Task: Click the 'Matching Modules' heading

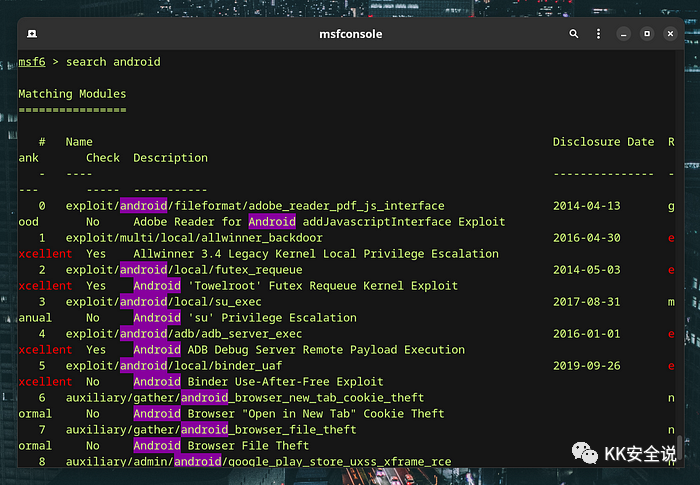Action: (x=72, y=94)
